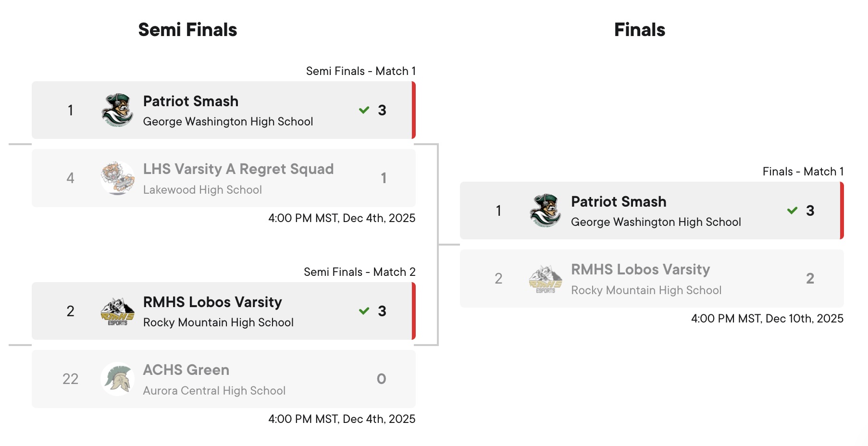Open the Semi Finals - Match 1 label
Screen dimensions: 868x446
point(360,71)
